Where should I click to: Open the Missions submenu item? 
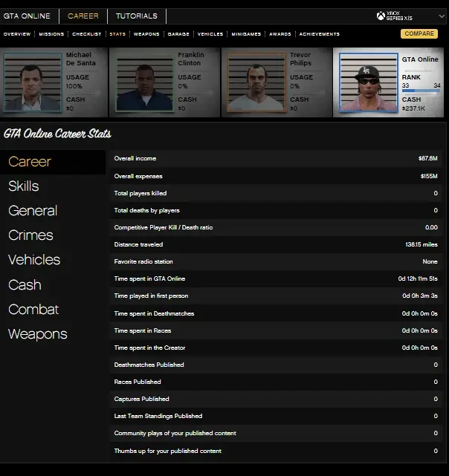coord(51,34)
